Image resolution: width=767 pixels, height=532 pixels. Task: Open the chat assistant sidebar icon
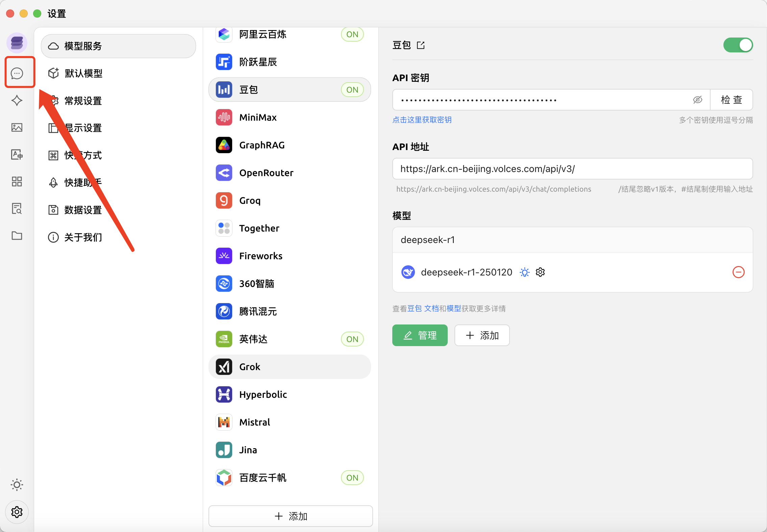[x=17, y=73]
